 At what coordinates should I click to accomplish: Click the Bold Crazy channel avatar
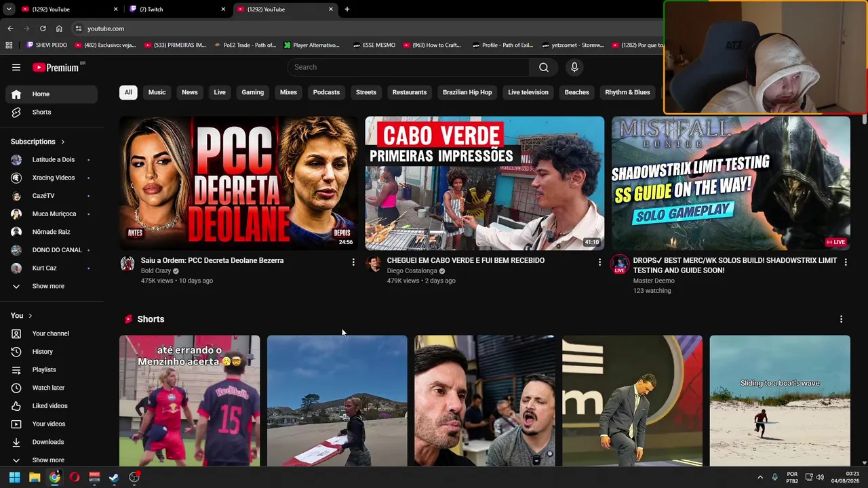coord(127,264)
